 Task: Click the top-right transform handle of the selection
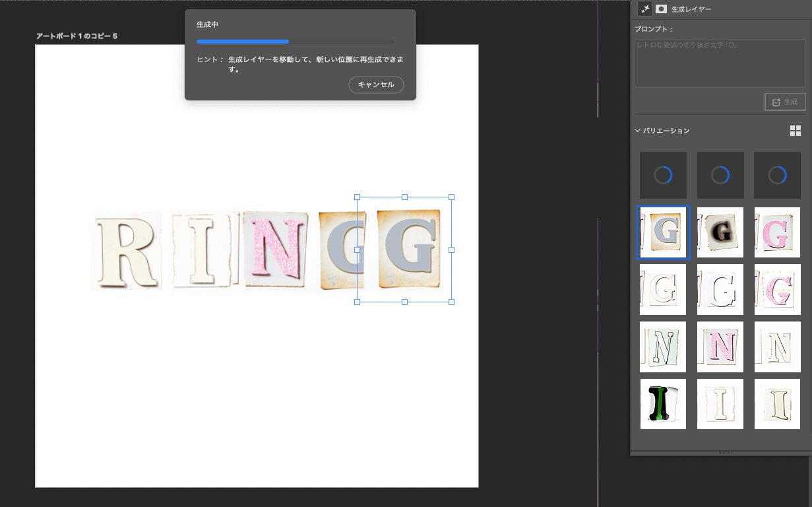coord(452,197)
